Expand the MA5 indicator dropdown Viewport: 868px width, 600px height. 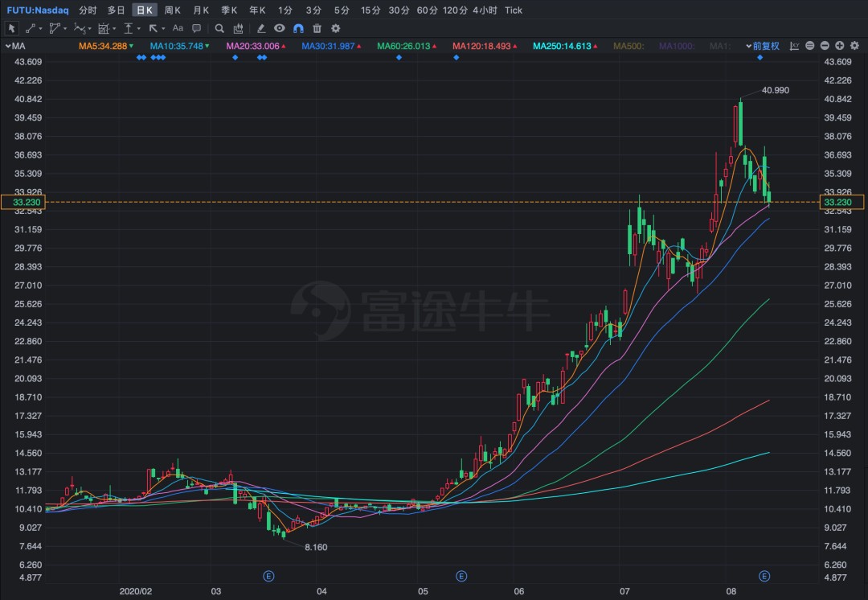coord(133,46)
